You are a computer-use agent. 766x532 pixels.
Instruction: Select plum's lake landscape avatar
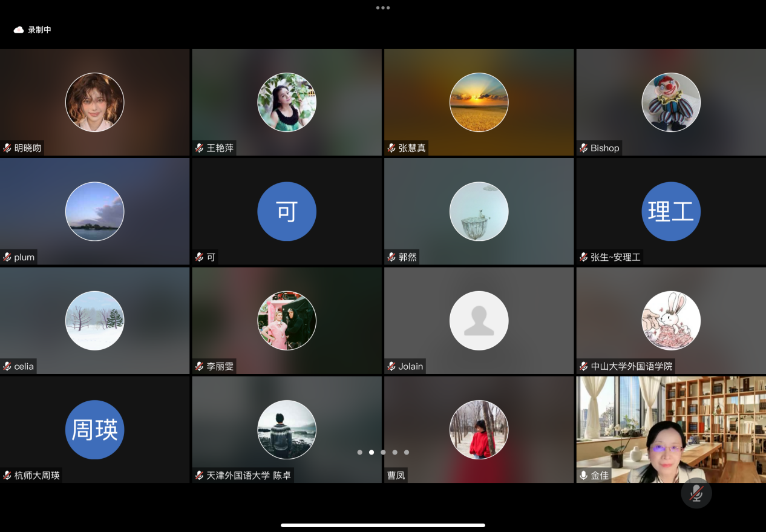coord(95,211)
